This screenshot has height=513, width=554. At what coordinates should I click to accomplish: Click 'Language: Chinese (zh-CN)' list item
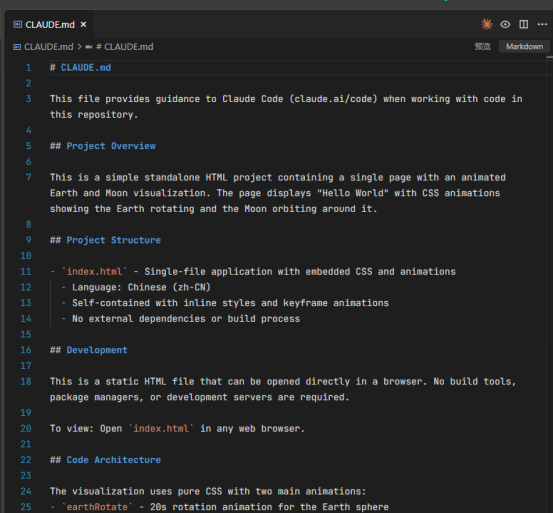[141, 287]
